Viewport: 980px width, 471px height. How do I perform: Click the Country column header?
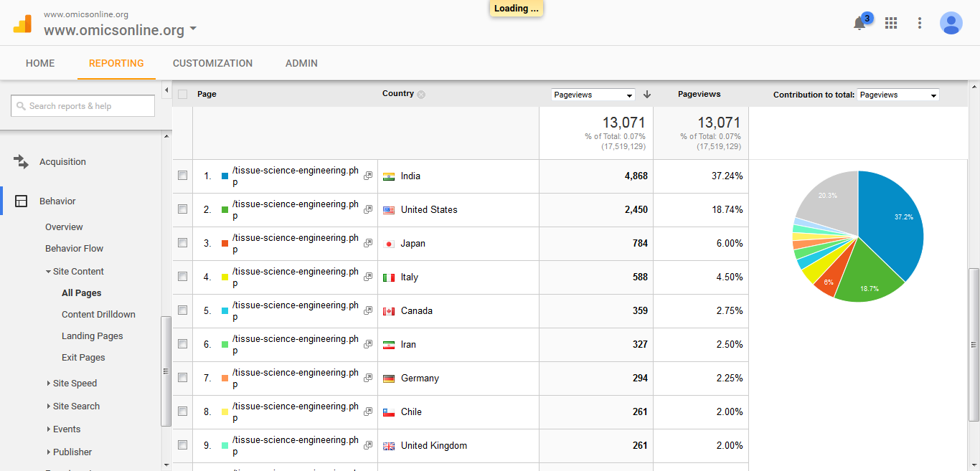tap(398, 94)
